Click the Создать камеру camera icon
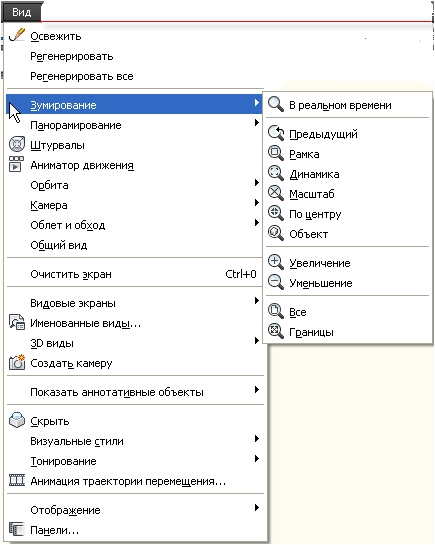Screen dimensions: 435x545 [x=17, y=363]
